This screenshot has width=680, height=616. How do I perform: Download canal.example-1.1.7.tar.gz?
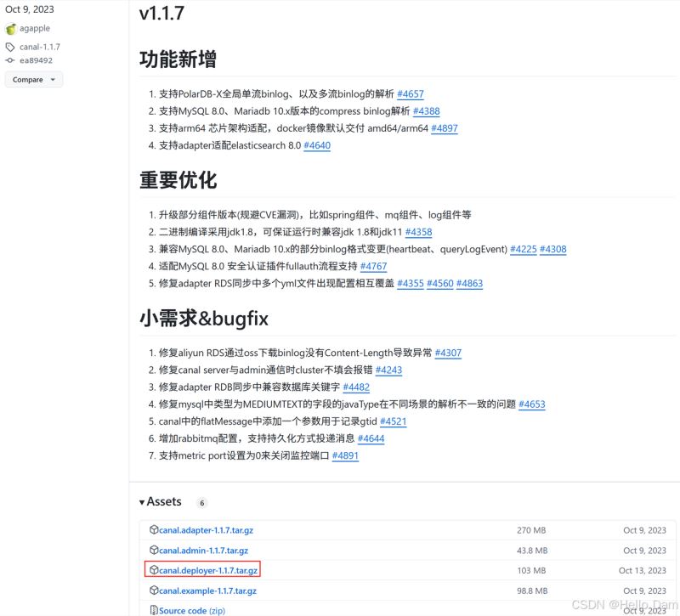207,591
